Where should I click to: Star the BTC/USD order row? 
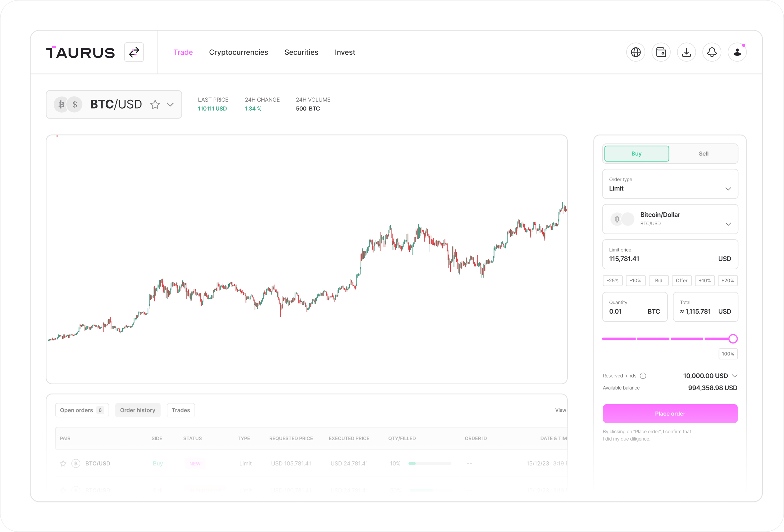click(x=63, y=463)
